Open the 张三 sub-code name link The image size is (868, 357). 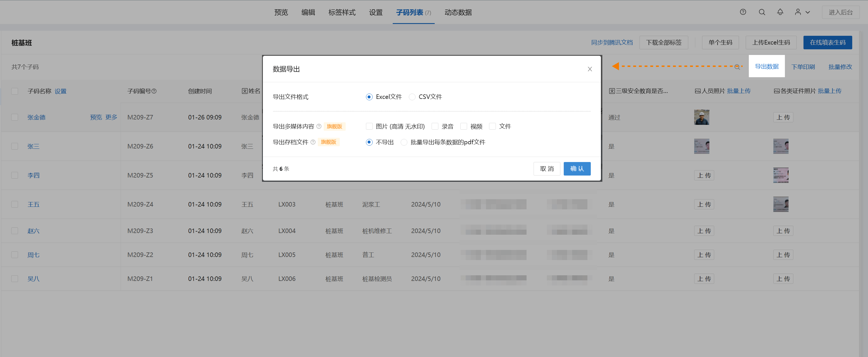[33, 146]
